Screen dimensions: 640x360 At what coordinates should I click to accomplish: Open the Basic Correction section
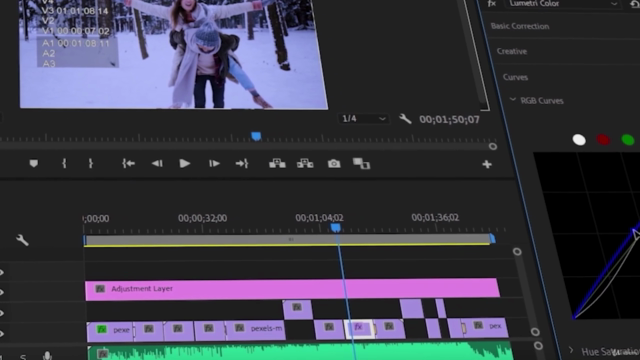coord(520,26)
